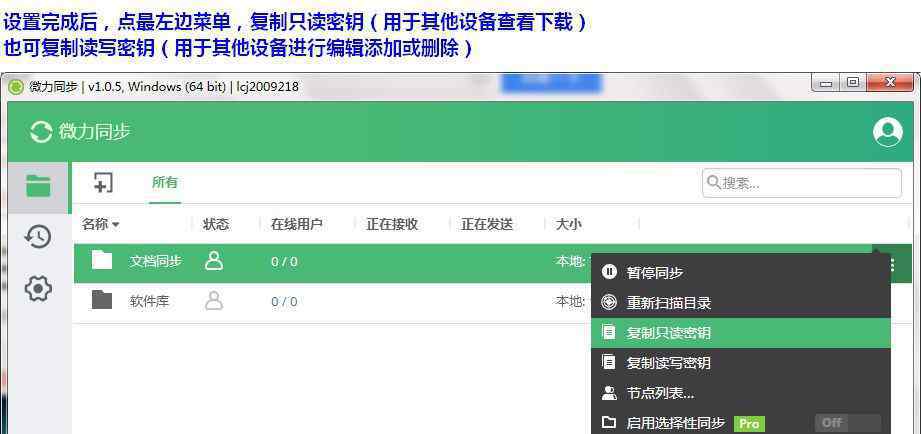Click the rescan icon beside 重新扫描目录
921x434 pixels.
(x=610, y=302)
